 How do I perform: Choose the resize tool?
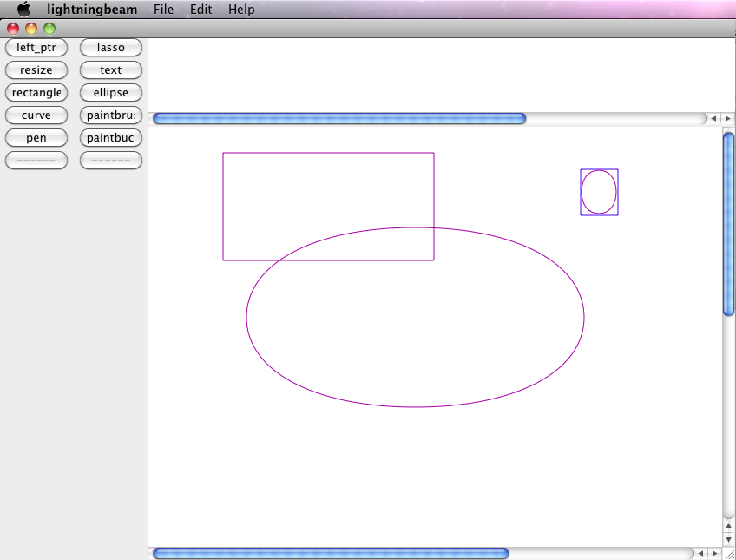(36, 70)
